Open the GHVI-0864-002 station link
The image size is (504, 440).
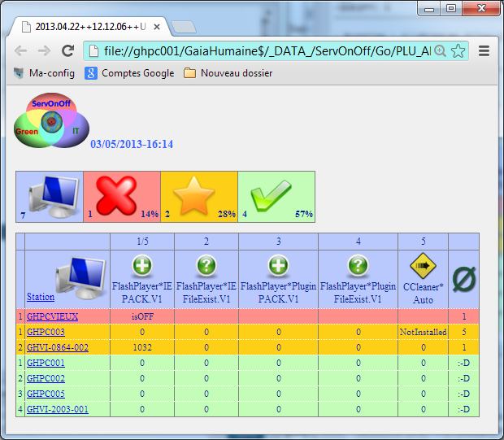click(x=58, y=347)
